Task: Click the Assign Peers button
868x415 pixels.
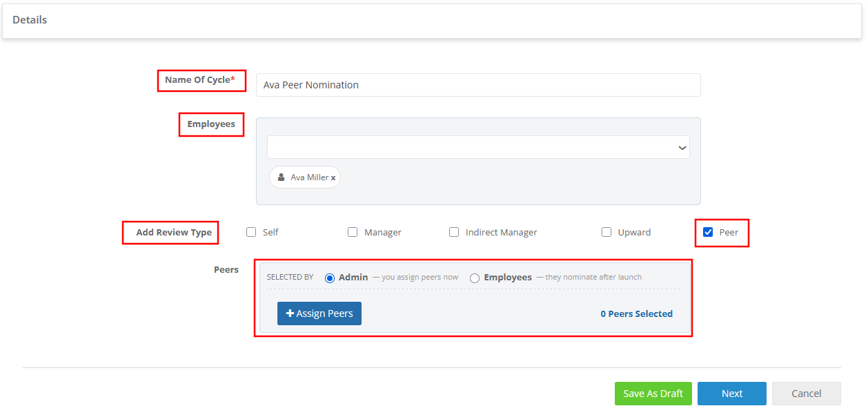Action: [319, 313]
